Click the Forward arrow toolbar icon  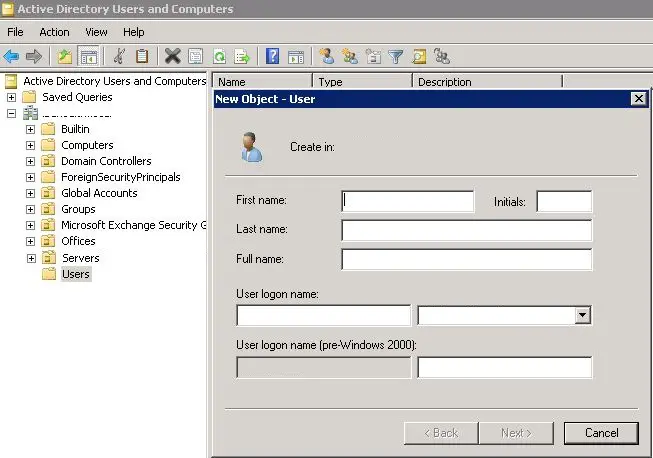click(34, 56)
